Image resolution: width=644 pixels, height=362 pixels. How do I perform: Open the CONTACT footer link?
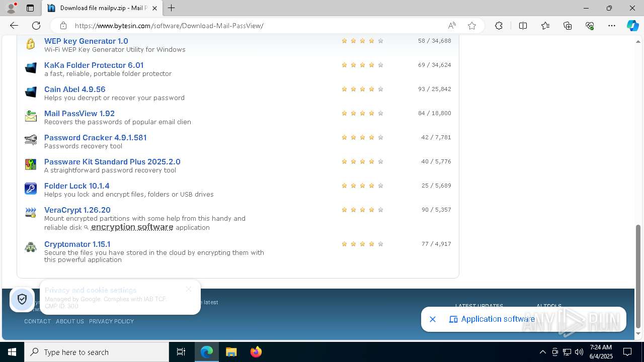click(38, 321)
